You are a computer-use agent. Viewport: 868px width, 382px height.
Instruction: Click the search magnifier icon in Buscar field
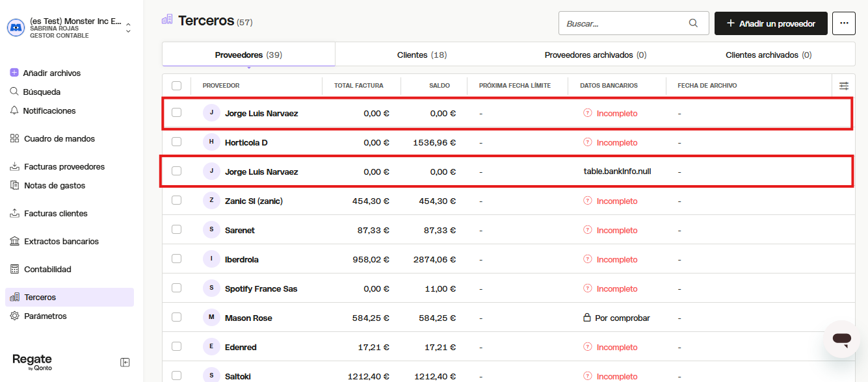694,23
